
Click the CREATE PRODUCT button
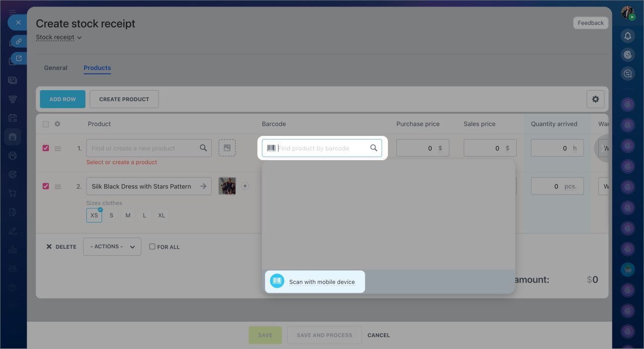click(124, 99)
